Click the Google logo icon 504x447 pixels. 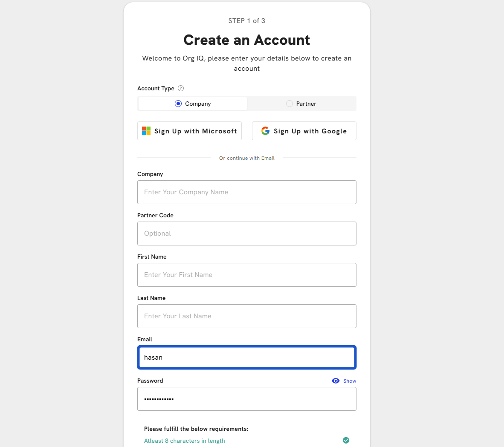pyautogui.click(x=265, y=131)
